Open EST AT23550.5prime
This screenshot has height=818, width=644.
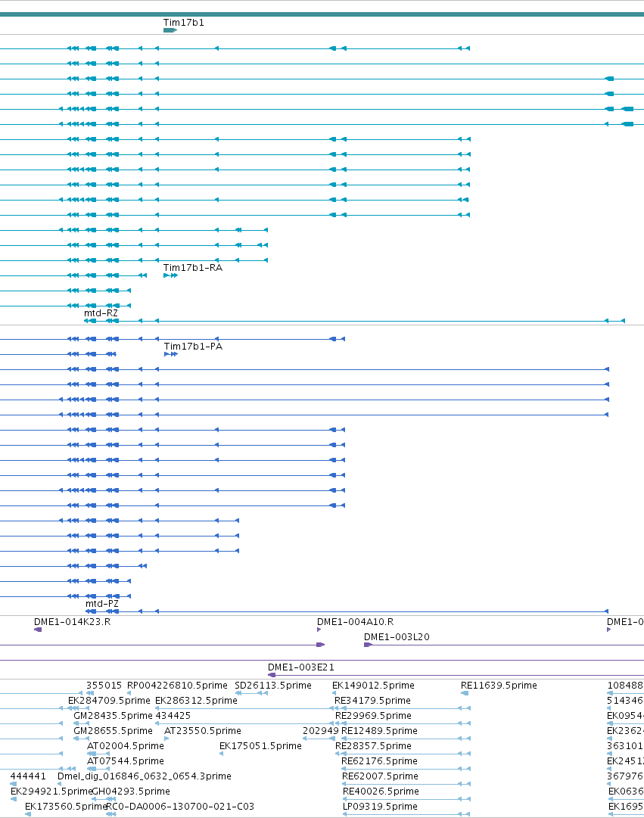pos(203,731)
